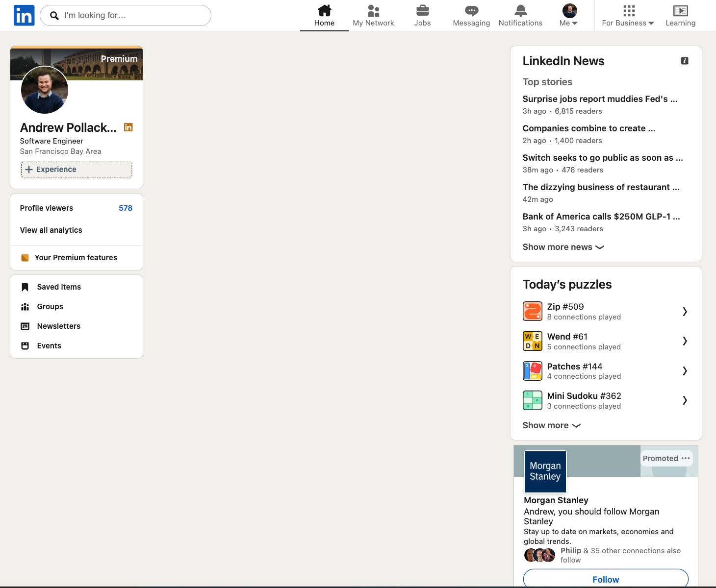Click the search input field
This screenshot has height=588, width=716.
click(x=126, y=16)
